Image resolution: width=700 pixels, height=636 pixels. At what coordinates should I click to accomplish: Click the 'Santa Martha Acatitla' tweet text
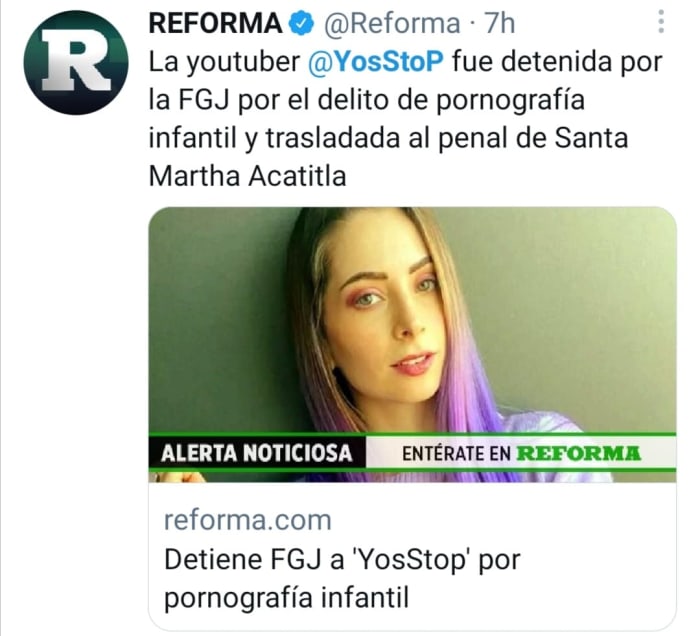388,157
